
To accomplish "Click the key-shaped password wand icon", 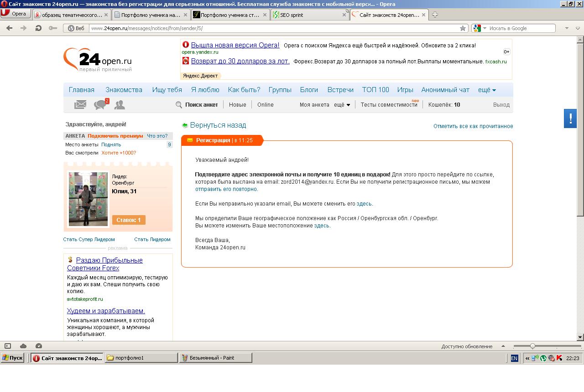I will [53, 28].
